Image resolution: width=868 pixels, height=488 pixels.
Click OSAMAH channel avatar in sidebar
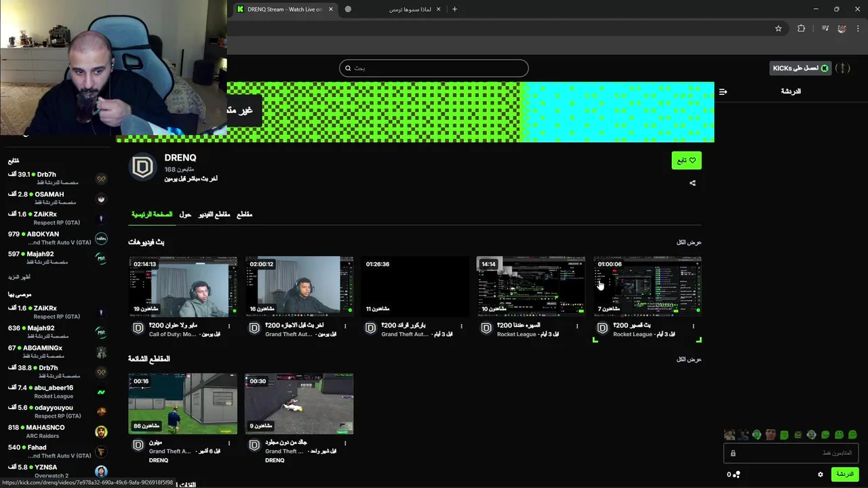101,199
